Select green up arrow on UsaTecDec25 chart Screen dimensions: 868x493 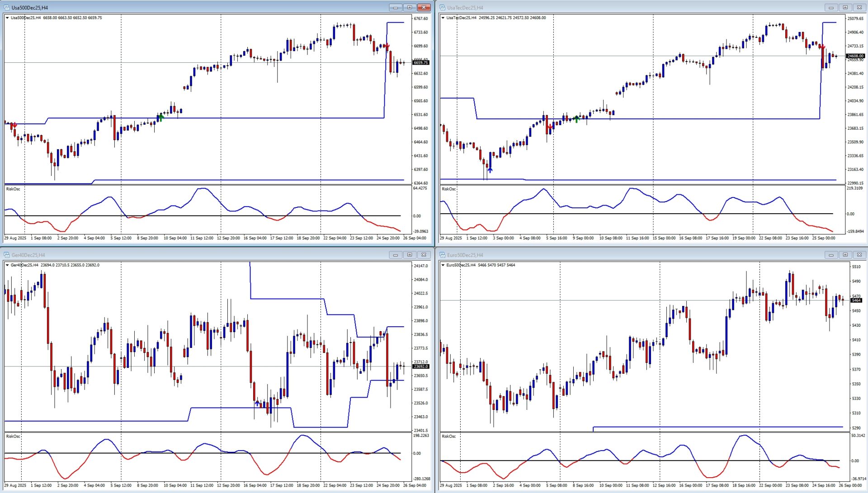coord(576,119)
